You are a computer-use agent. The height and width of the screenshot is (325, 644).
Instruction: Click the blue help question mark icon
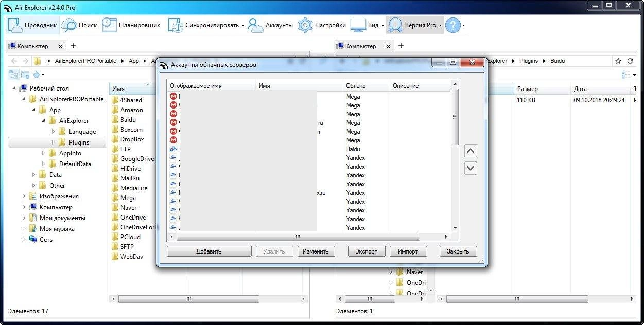[x=452, y=25]
